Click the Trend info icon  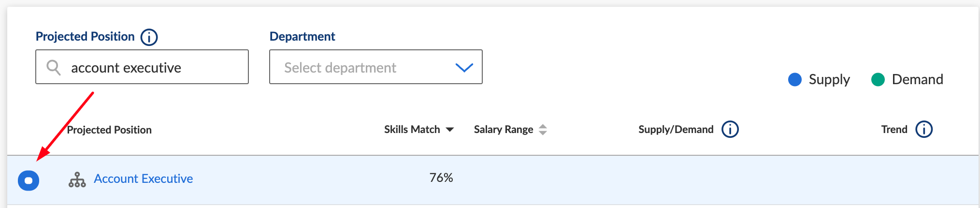click(923, 129)
